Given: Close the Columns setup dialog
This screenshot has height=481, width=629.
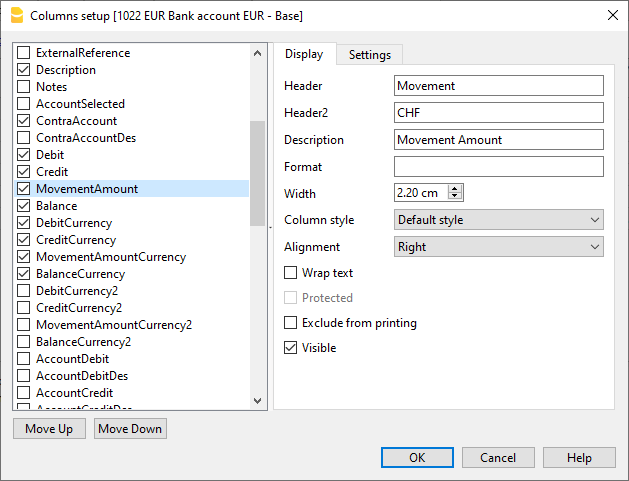Looking at the screenshot, I should [x=613, y=15].
